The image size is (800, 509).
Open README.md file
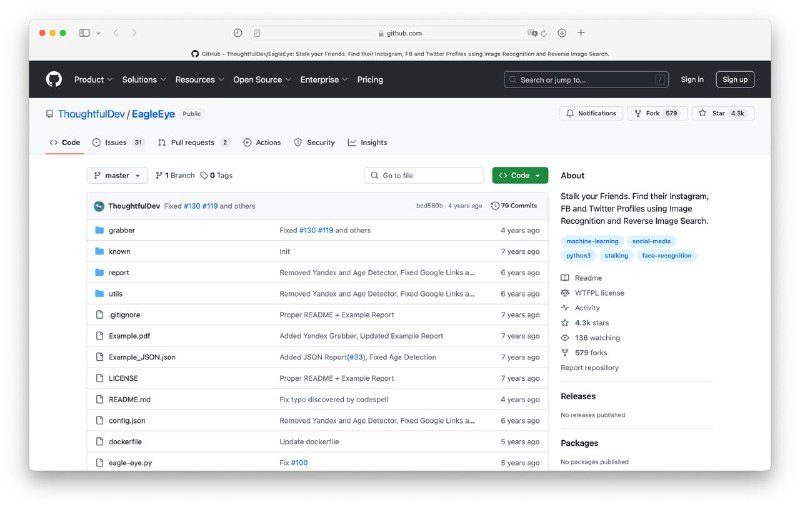[x=129, y=400]
